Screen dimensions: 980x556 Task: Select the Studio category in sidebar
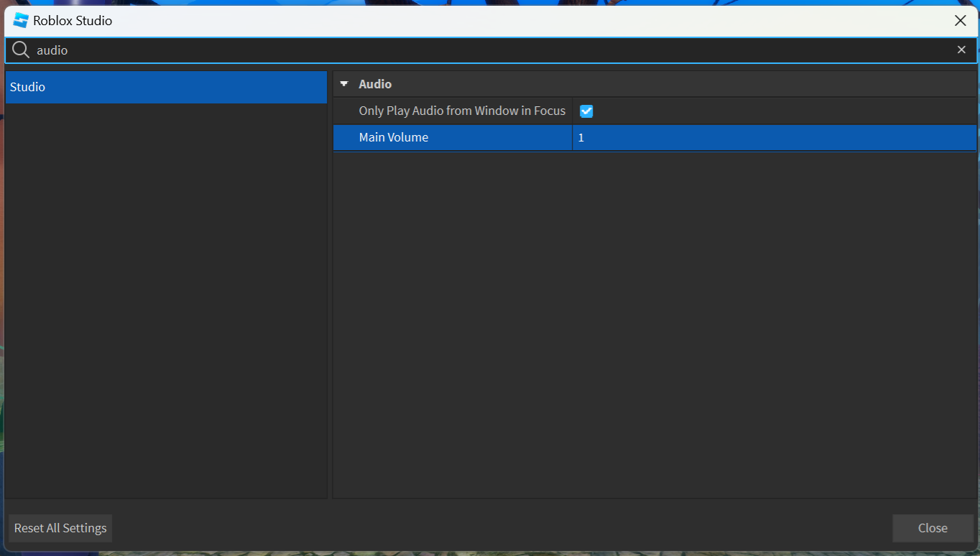point(166,87)
